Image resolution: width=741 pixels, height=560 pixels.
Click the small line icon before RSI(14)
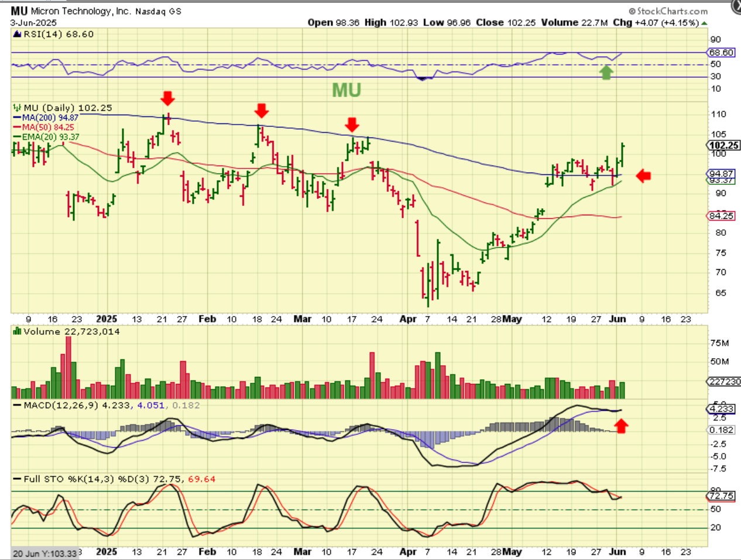(18, 35)
